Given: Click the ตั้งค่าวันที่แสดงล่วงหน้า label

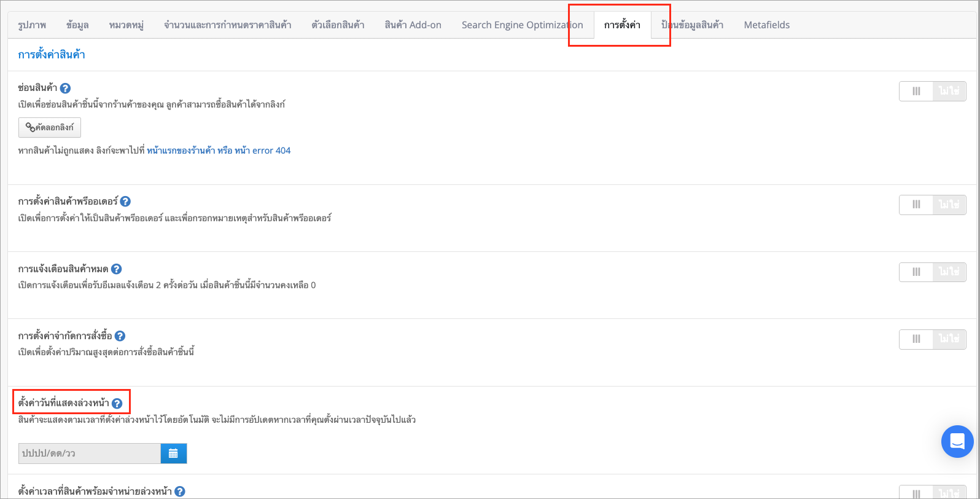Looking at the screenshot, I should [64, 403].
